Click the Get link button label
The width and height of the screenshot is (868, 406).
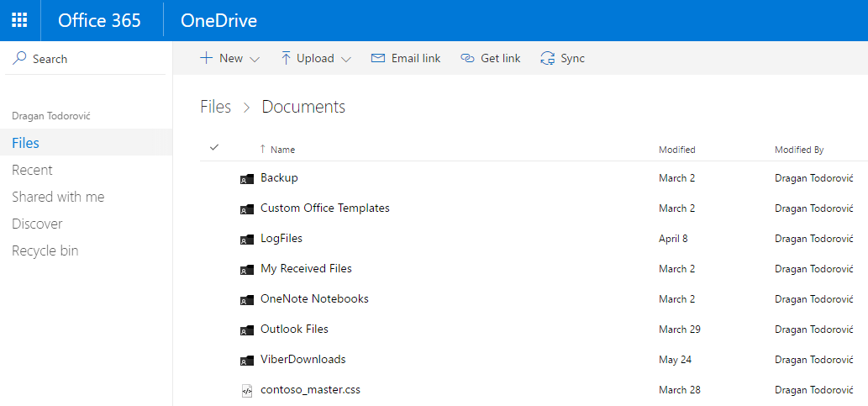[x=501, y=58]
